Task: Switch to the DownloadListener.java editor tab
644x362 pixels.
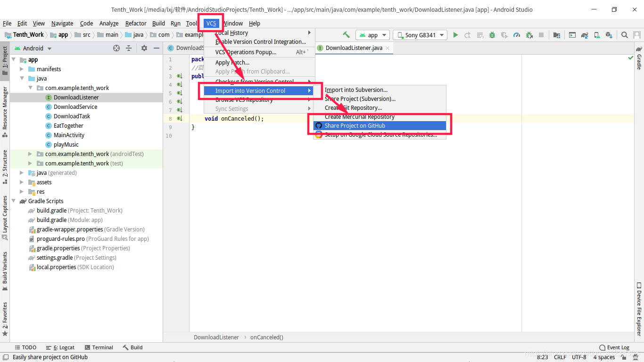Action: click(354, 48)
